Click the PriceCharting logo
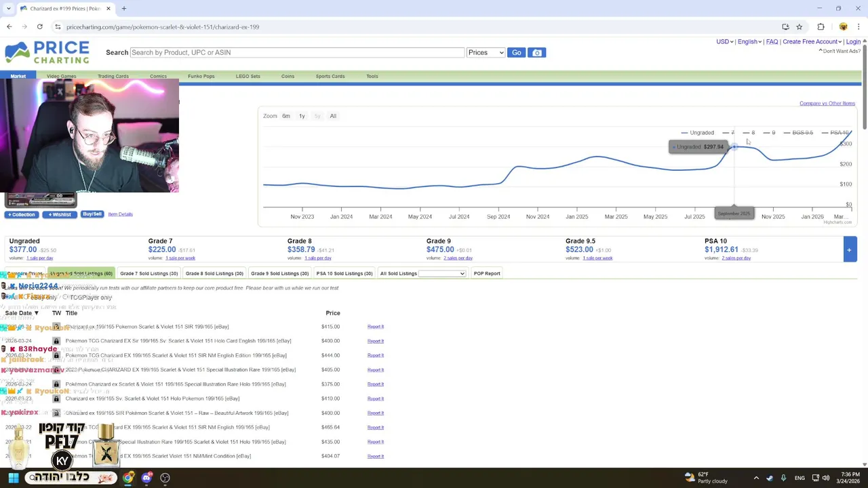The width and height of the screenshot is (868, 488). tap(47, 52)
